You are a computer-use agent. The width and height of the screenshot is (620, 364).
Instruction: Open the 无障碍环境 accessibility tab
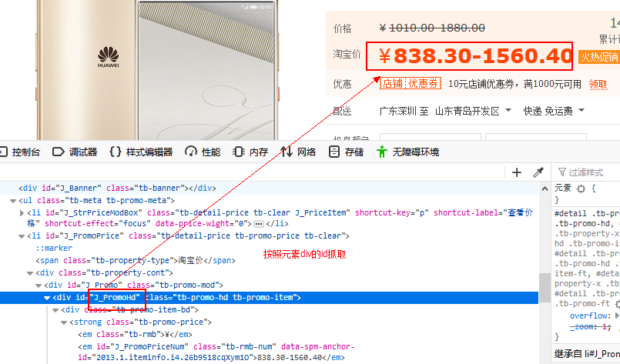click(x=407, y=152)
